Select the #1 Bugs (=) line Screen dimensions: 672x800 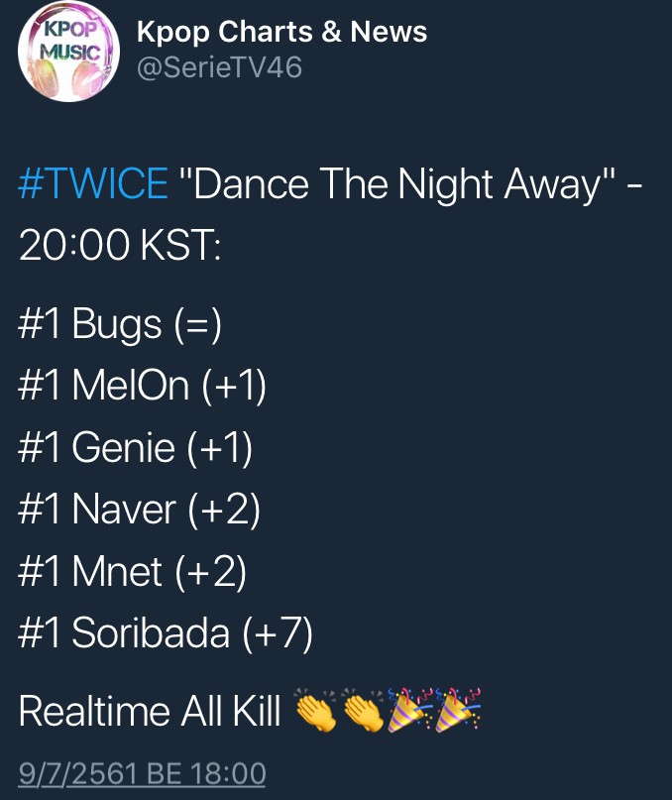tap(120, 324)
